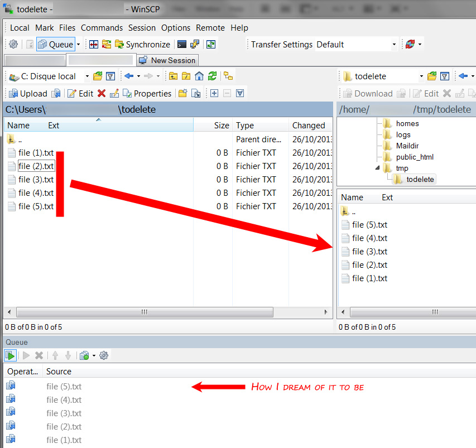Go to the local home directory
This screenshot has height=448, width=476.
pyautogui.click(x=199, y=76)
